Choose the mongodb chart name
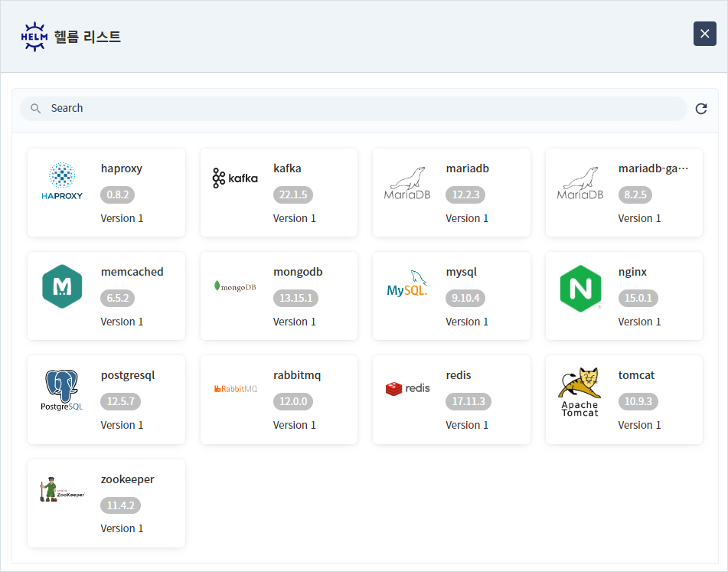 pyautogui.click(x=298, y=272)
